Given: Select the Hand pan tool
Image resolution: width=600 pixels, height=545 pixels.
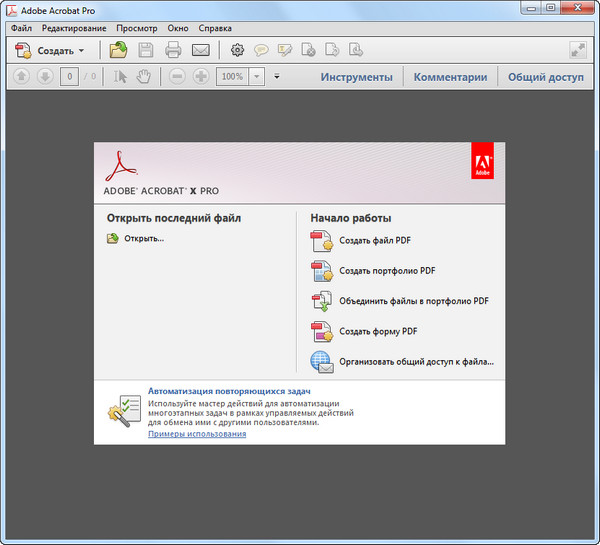Looking at the screenshot, I should (144, 77).
